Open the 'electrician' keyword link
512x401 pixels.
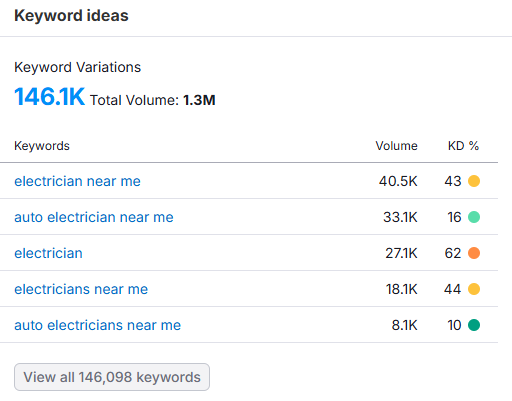(x=48, y=253)
